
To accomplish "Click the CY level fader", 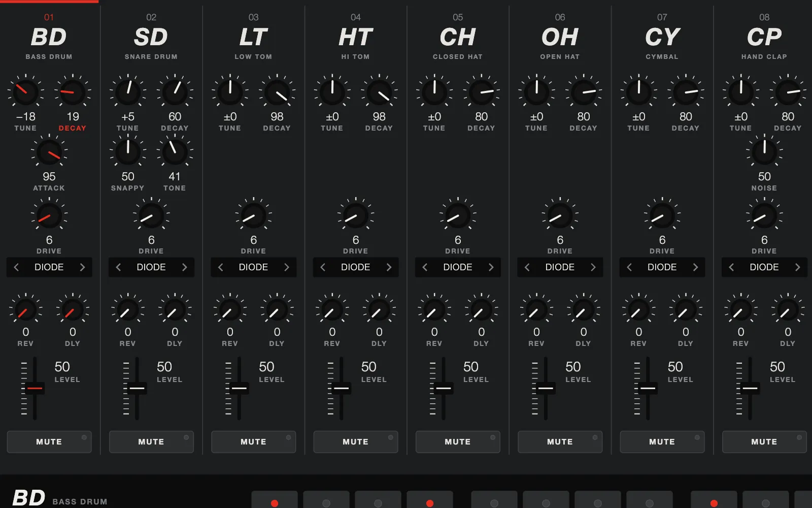I will [x=648, y=389].
